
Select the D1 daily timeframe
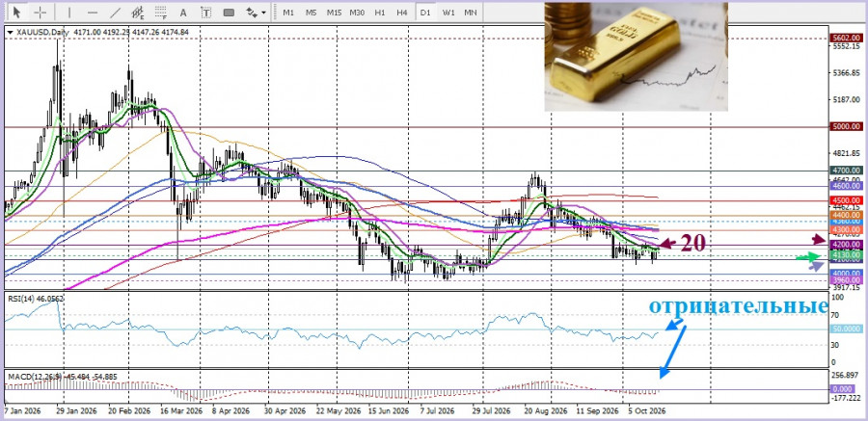[425, 13]
